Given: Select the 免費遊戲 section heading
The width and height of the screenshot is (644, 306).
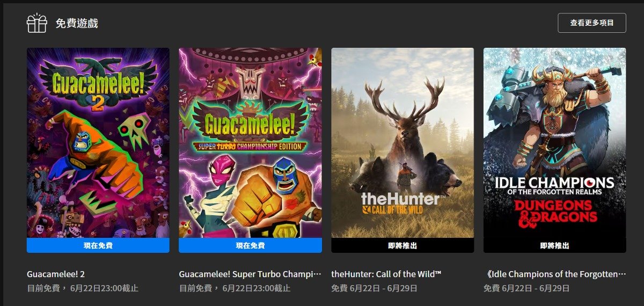Looking at the screenshot, I should tap(77, 24).
